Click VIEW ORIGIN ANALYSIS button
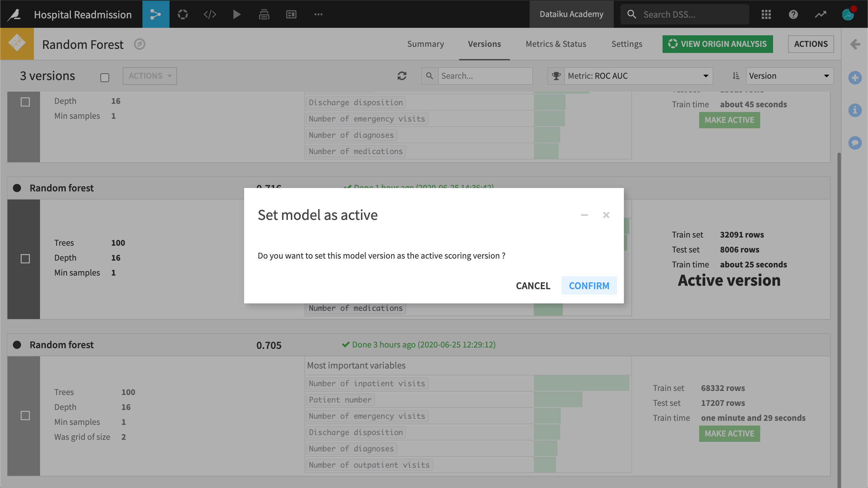This screenshot has height=488, width=868. point(718,44)
